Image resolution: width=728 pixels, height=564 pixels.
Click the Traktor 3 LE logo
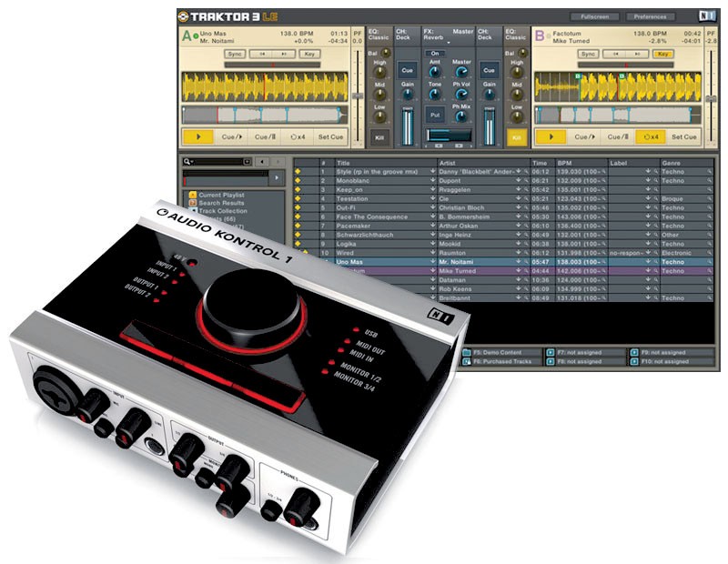click(x=227, y=16)
